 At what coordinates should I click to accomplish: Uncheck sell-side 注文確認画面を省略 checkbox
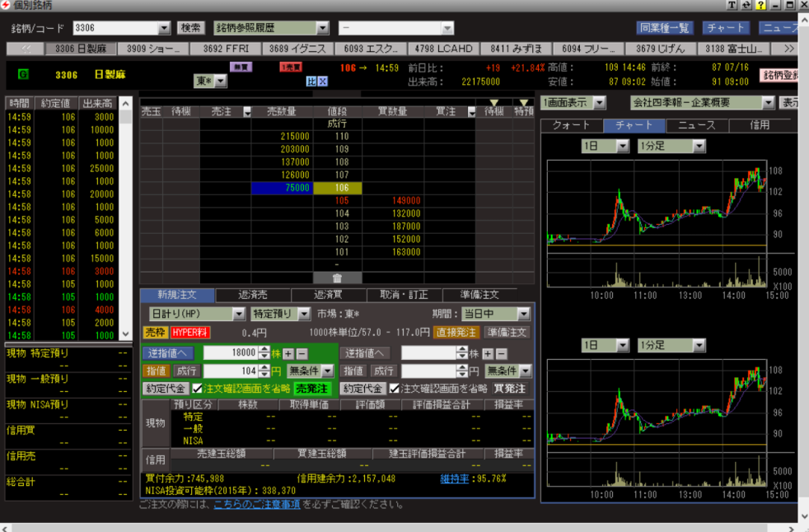[198, 388]
